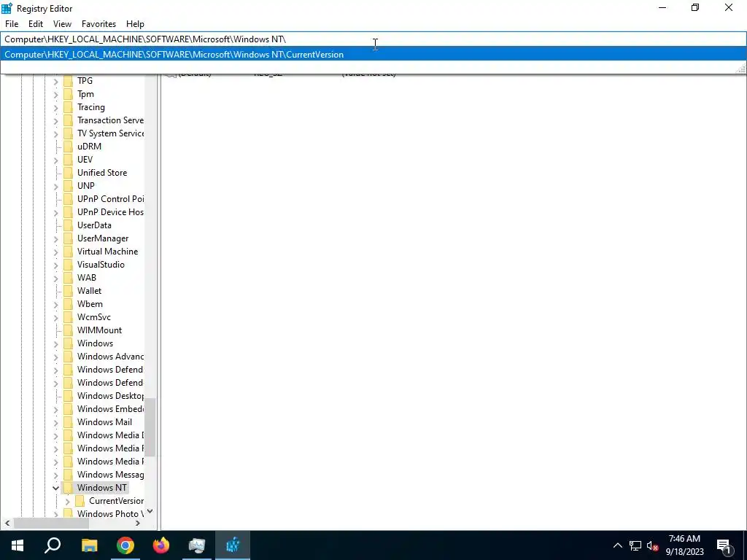Expand the Tpm key
This screenshot has width=747, height=560.
pos(55,94)
